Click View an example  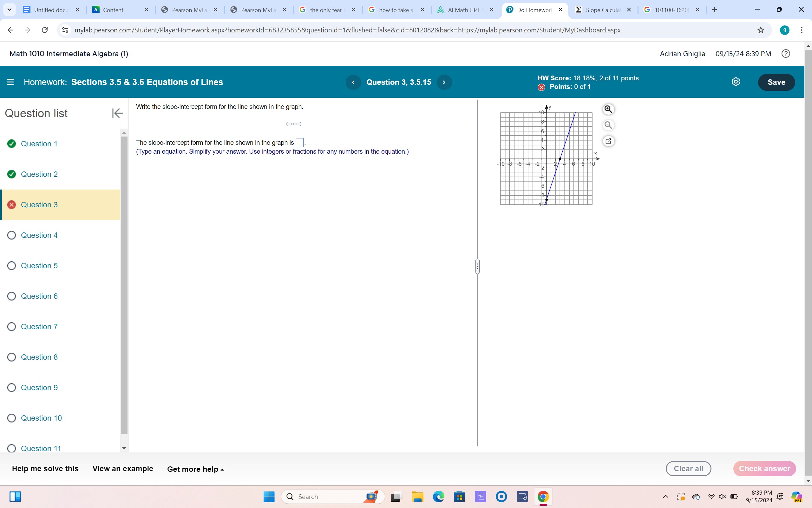click(123, 469)
